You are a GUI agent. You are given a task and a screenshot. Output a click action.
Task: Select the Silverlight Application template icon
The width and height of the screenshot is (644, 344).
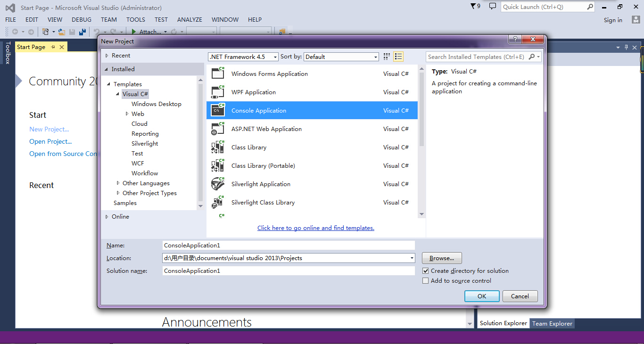tap(218, 184)
